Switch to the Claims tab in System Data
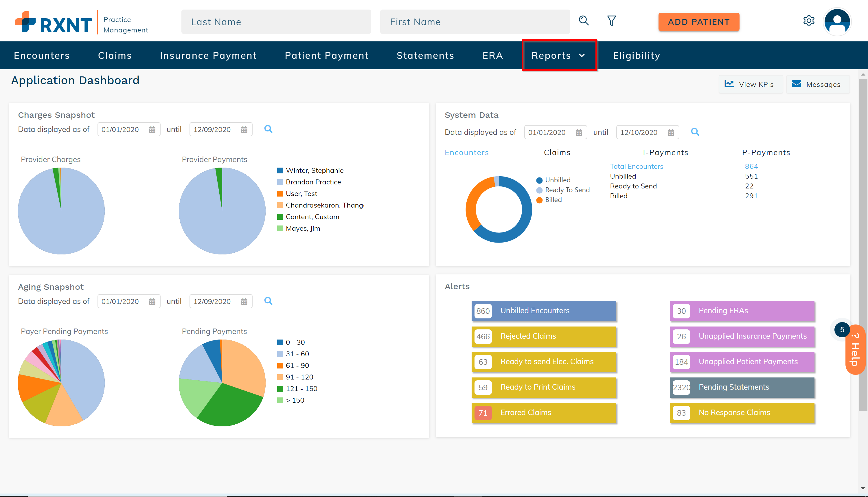This screenshot has height=497, width=868. (x=557, y=153)
